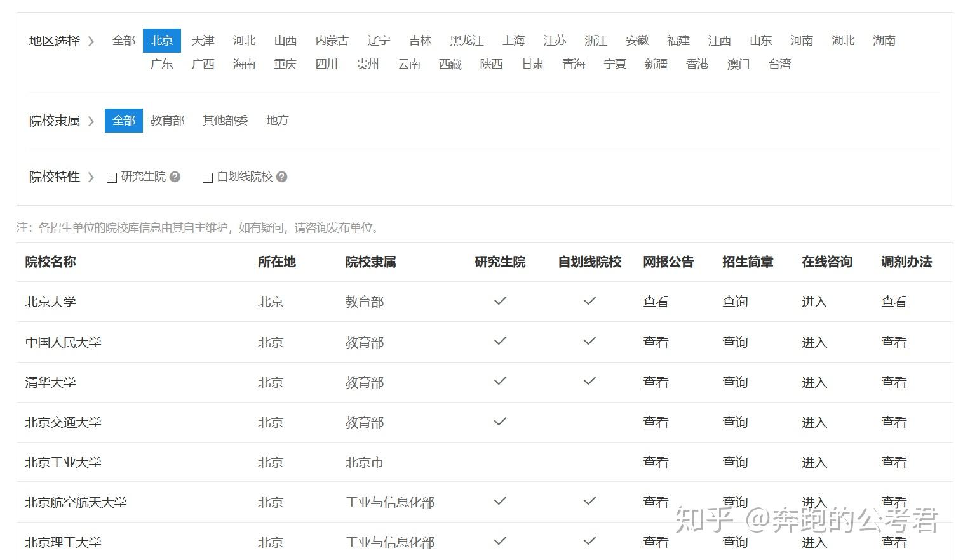Enter 在线咨询 for 北京大学
This screenshot has height=560, width=963.
point(814,302)
